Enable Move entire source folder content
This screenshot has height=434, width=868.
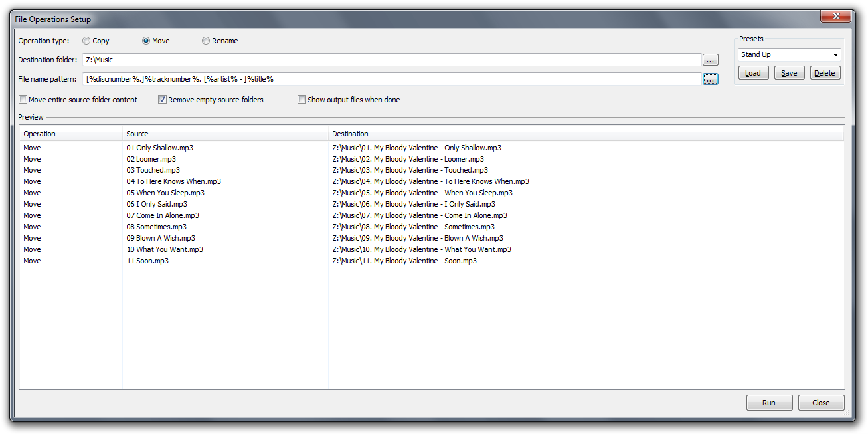pyautogui.click(x=23, y=100)
